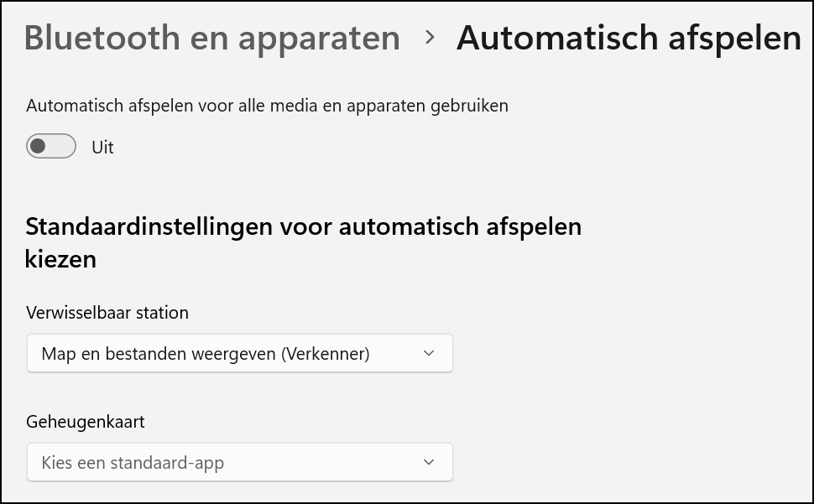The image size is (814, 504).
Task: Expand 'Map en bestanden weergeven (Verkenner)' selector
Action: (239, 353)
